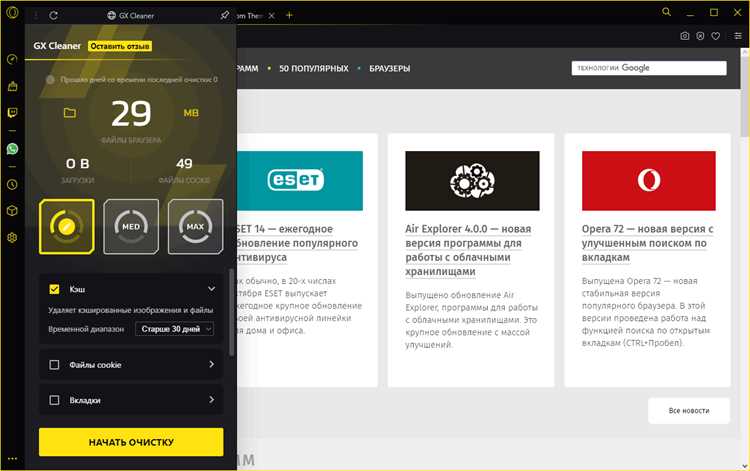Viewport: 750px width, 471px height.
Task: Click the Оставить отзыв feedback button
Action: pyautogui.click(x=120, y=46)
